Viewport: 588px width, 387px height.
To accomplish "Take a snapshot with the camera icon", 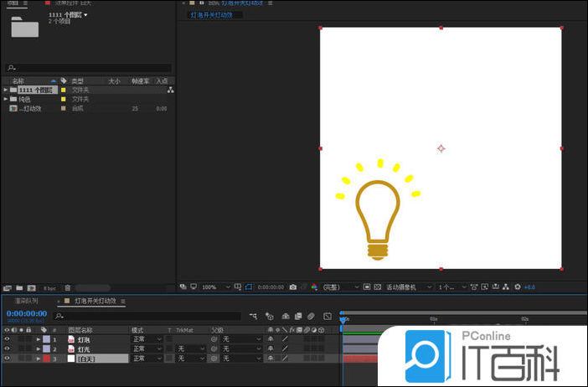I will (292, 287).
